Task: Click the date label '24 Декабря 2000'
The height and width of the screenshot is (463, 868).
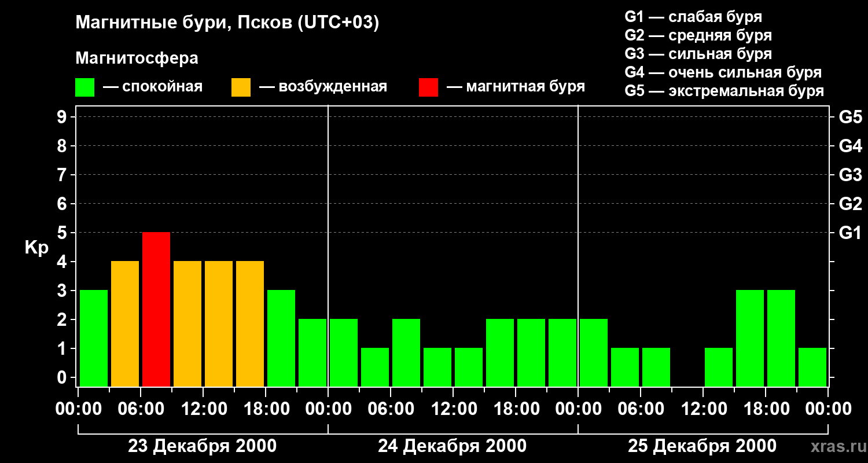Action: coord(452,446)
